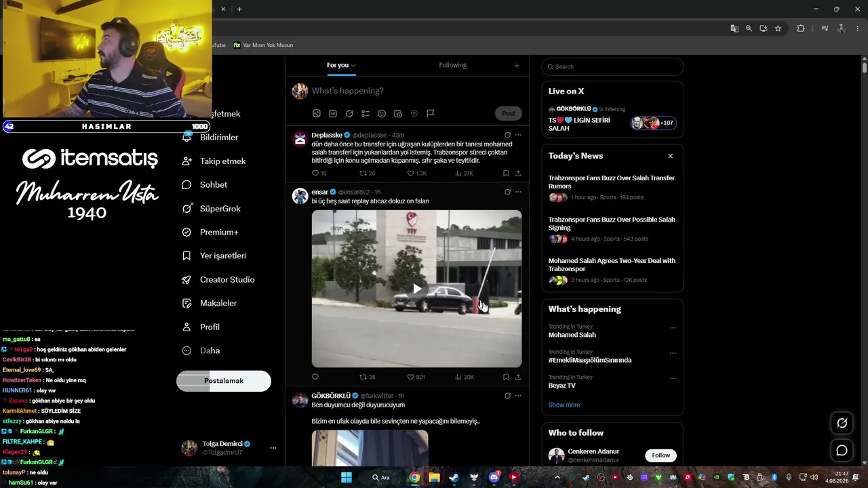Open Tolga Demirci account options menu
This screenshot has height=488, width=868.
273,448
